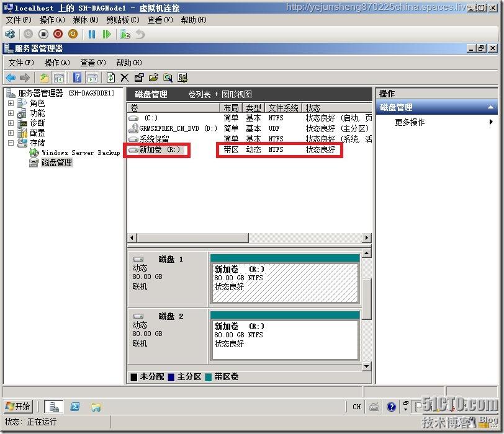The height and width of the screenshot is (434, 504).
Task: Click the Revert undo arrow icon
Action: pyautogui.click(x=140, y=34)
